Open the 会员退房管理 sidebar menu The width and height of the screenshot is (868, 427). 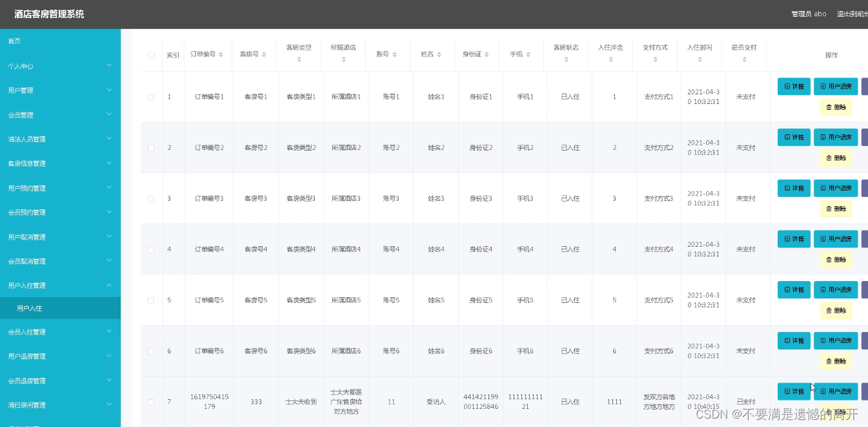click(x=60, y=380)
